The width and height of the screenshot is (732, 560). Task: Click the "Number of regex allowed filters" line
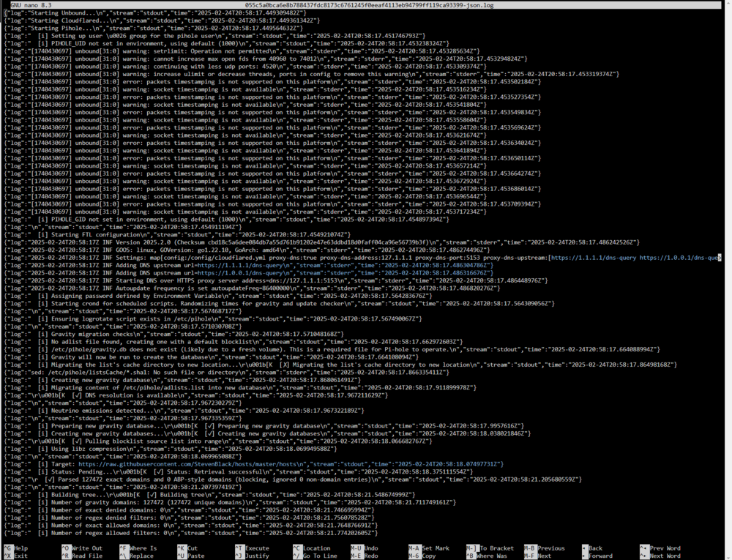pos(191,533)
